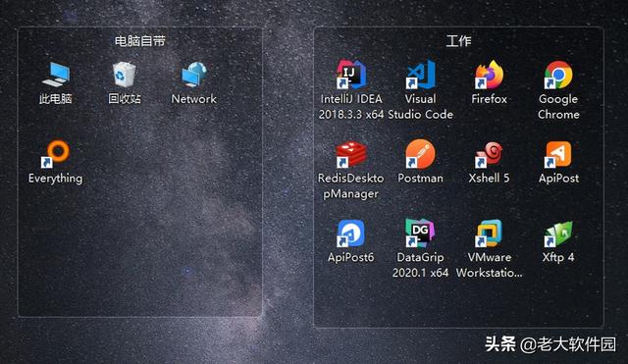Click the 工作 group title

pos(458,41)
